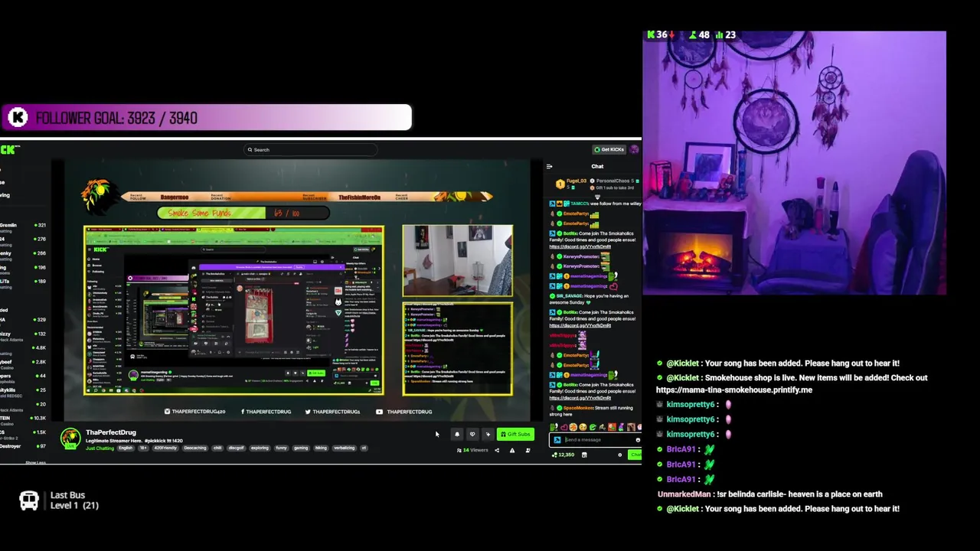980x551 pixels.
Task: Click the mama-tina-smokehouse.printify.me link text
Action: point(733,390)
